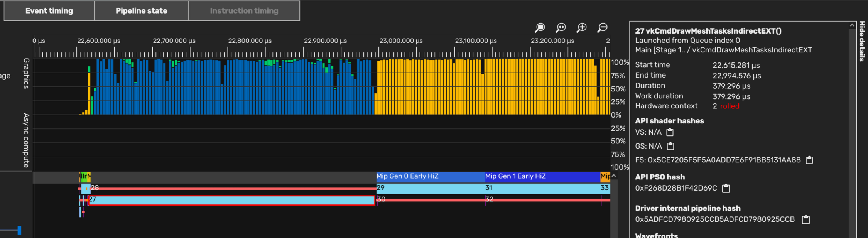Viewport: 868px width, 238px height.
Task: Copy the GS shader hash to clipboard
Action: pos(670,146)
